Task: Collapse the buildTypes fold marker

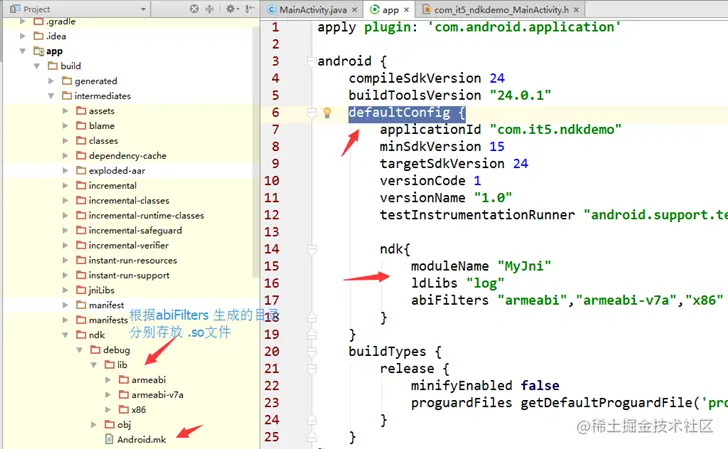Action: pyautogui.click(x=312, y=351)
